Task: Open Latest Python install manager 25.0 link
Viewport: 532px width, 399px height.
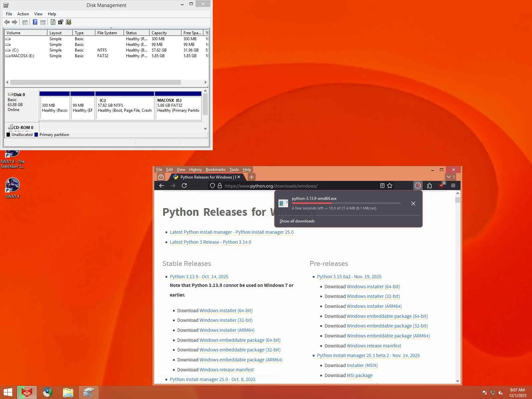Action: point(232,232)
